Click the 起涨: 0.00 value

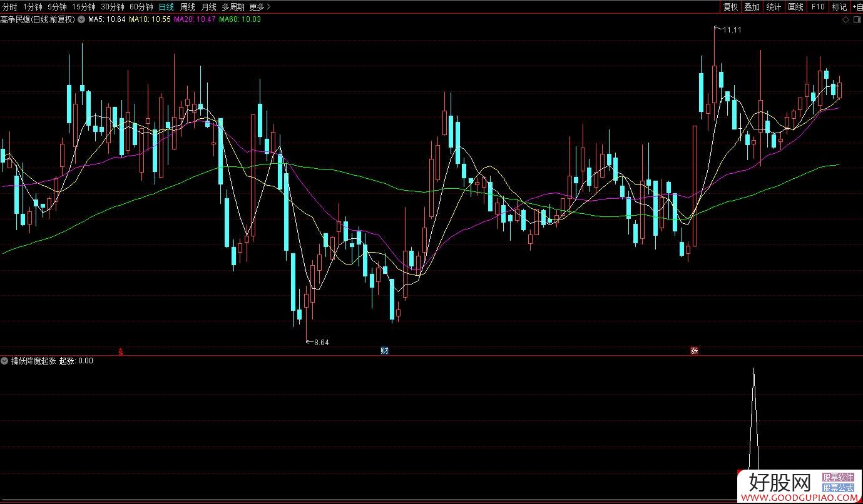[x=76, y=361]
